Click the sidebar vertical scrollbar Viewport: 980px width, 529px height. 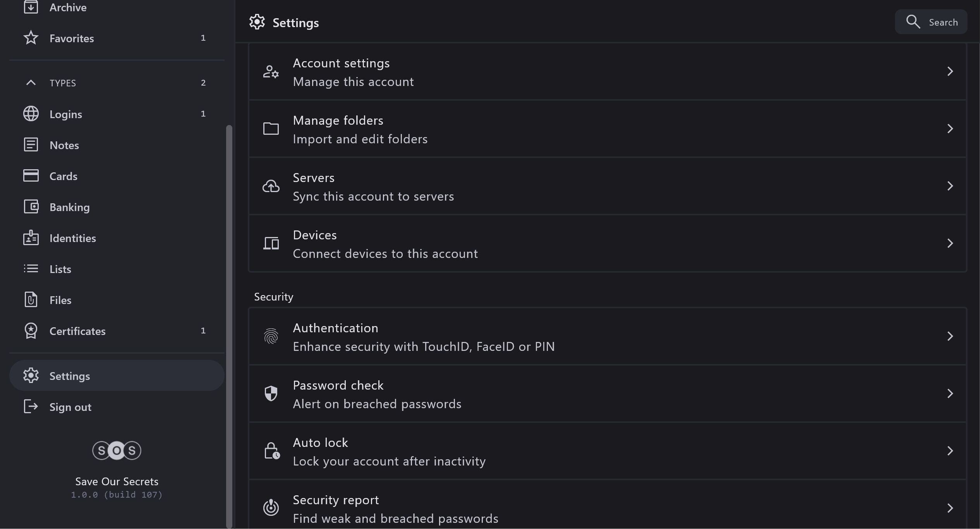click(229, 325)
